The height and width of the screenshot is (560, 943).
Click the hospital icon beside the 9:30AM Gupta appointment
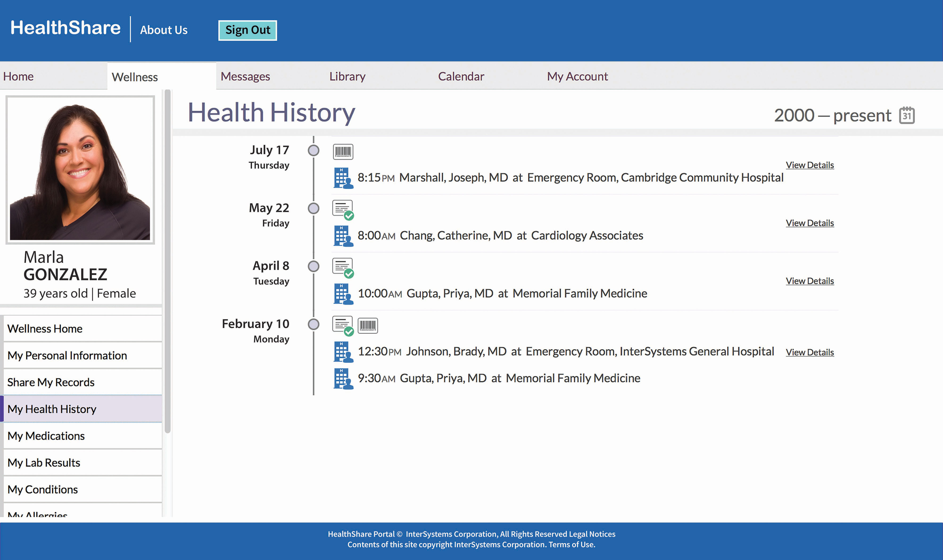(343, 378)
